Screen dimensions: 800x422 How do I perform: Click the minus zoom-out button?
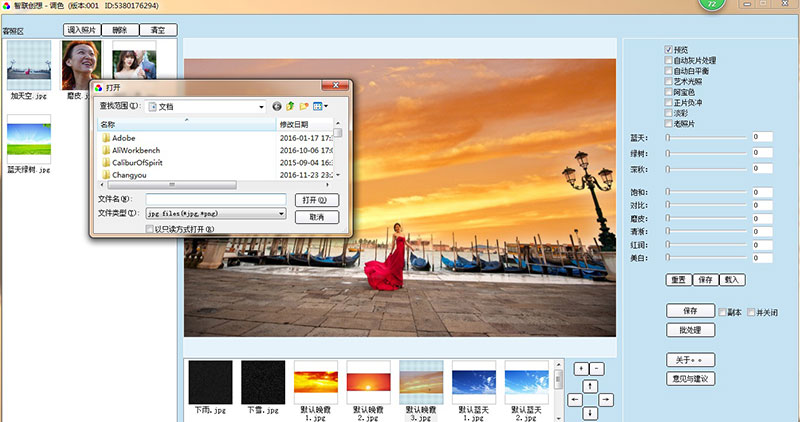coord(597,368)
